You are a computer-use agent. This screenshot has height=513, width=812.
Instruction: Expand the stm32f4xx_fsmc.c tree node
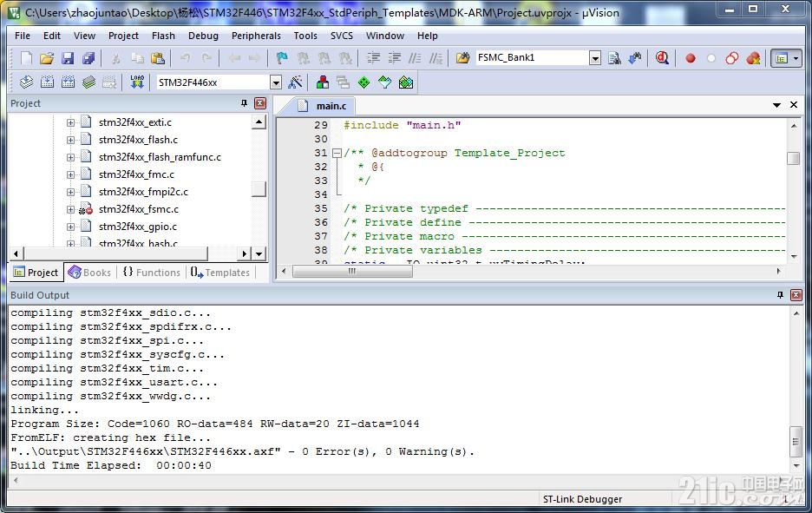70,209
